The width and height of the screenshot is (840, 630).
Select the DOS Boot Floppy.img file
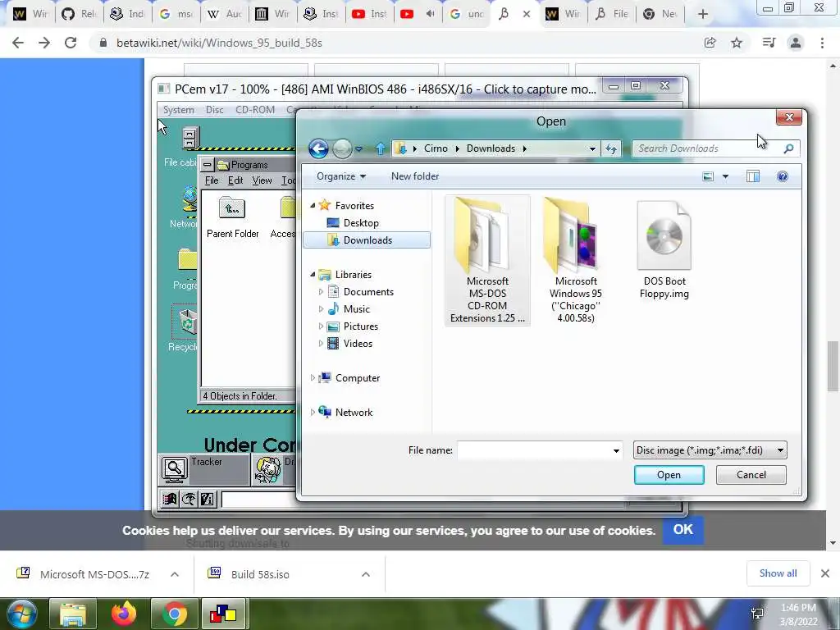click(x=664, y=249)
